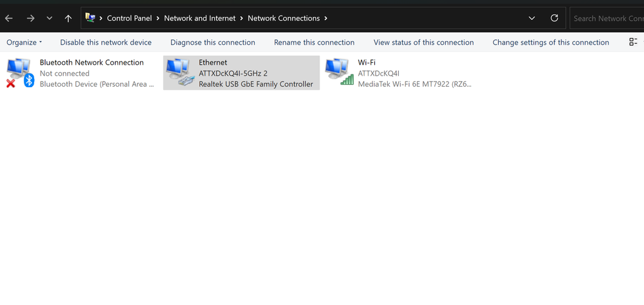Select the Bluetooth Network Connection icon
This screenshot has height=305, width=644.
[20, 72]
